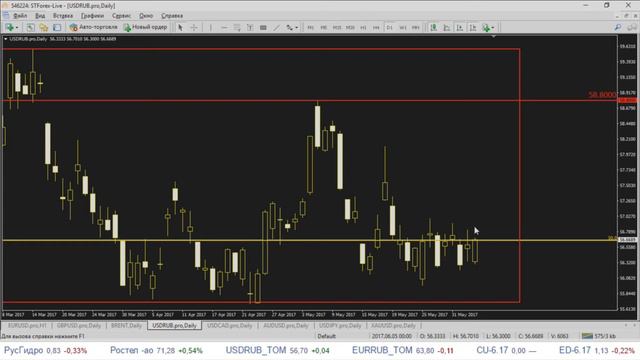Image resolution: width=640 pixels, height=360 pixels.
Task: Open the arrows objects tool
Action: pyautogui.click(x=289, y=27)
